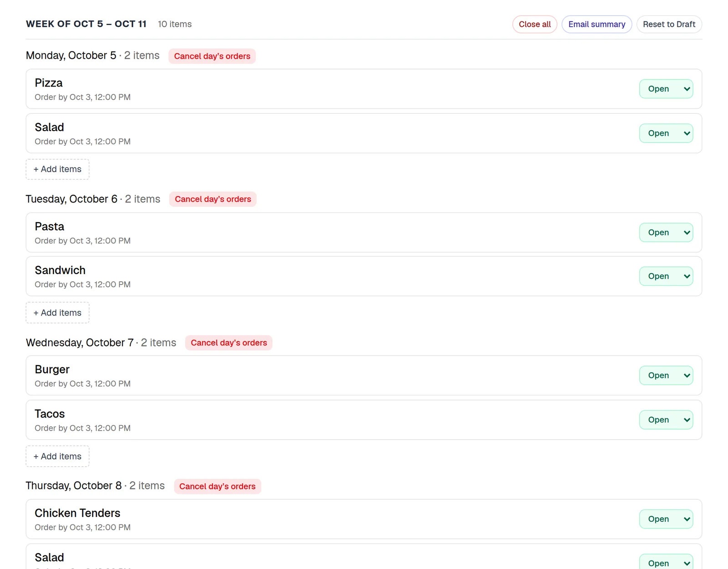
Task: Click the Tuesday, October 6 heading
Action: [71, 199]
